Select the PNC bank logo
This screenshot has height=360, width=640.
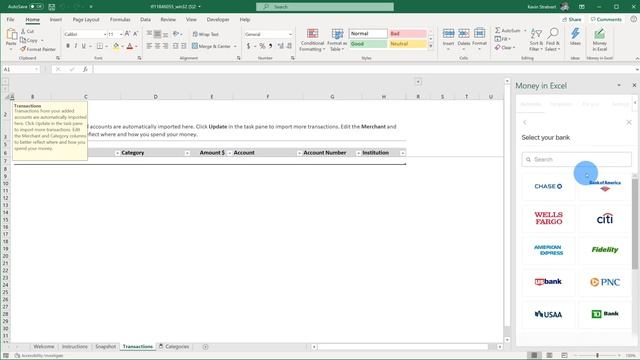point(604,282)
